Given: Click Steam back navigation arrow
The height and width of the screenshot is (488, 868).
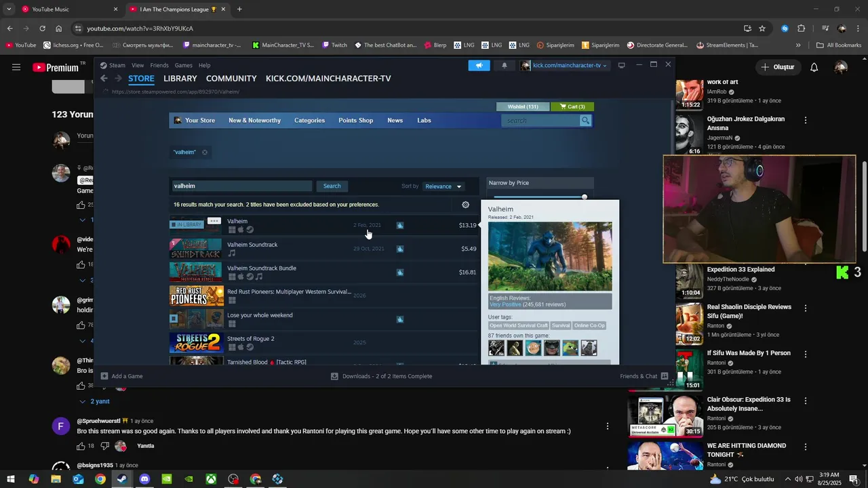Looking at the screenshot, I should (104, 79).
